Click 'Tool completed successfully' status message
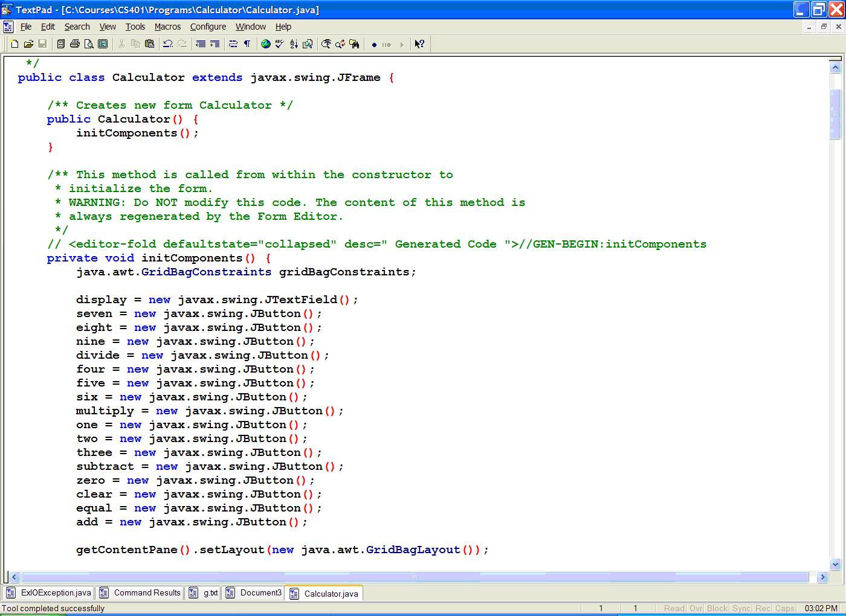The height and width of the screenshot is (616, 846). tap(53, 608)
